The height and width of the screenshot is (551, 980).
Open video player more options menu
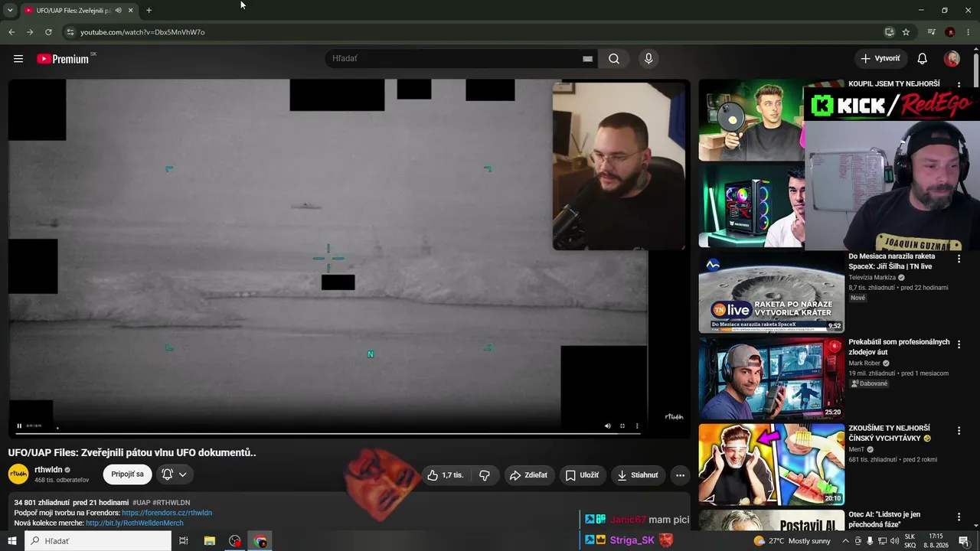pyautogui.click(x=637, y=426)
